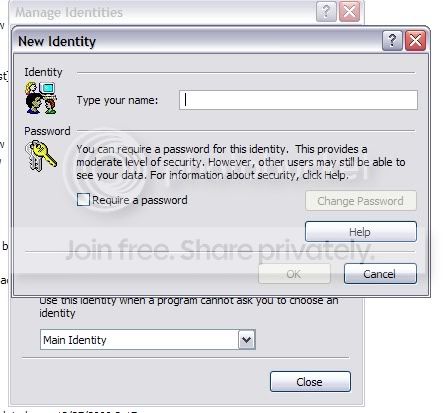
Task: Close the Manage Identities window via X
Action: tap(349, 11)
